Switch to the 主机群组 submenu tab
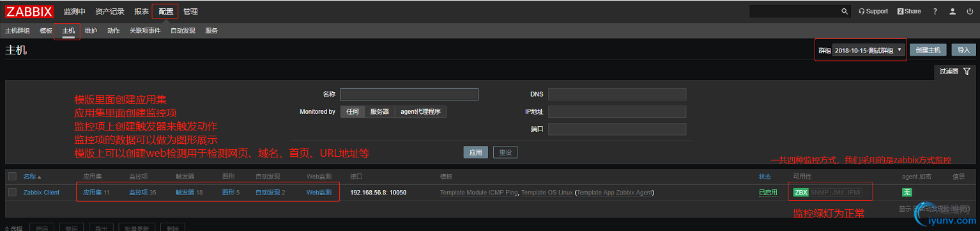Image resolution: width=980 pixels, height=231 pixels. [17, 31]
